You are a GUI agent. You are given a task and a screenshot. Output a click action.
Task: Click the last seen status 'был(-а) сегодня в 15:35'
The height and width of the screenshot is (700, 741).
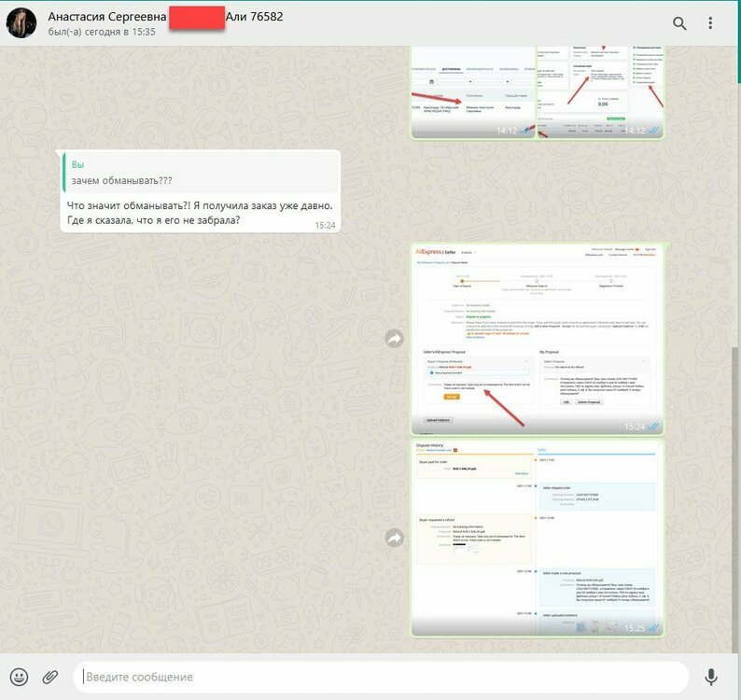coord(102,33)
